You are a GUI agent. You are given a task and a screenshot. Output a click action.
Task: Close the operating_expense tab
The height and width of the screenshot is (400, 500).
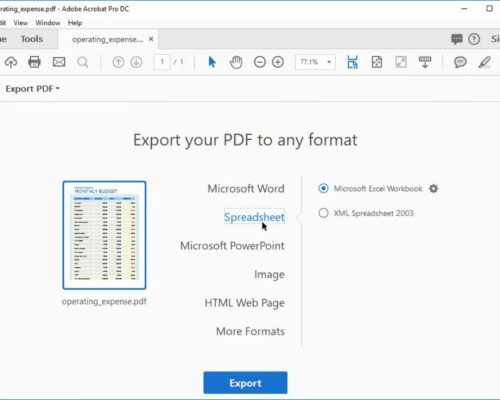(151, 39)
